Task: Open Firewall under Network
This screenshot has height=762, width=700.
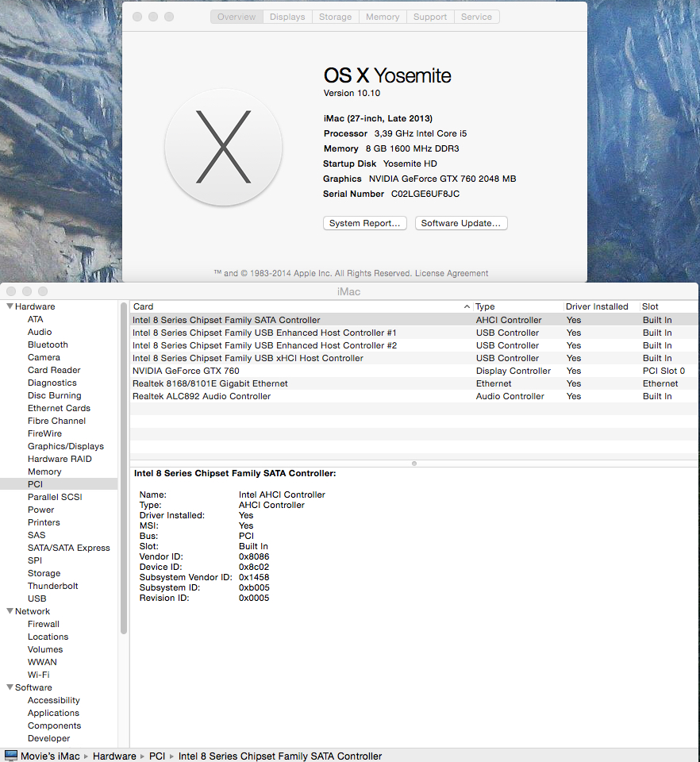Action: pyautogui.click(x=43, y=624)
